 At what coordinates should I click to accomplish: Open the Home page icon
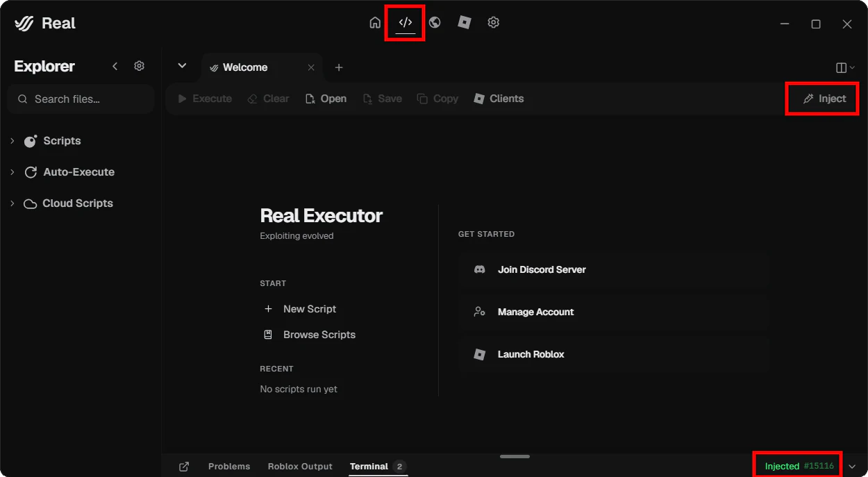pos(375,23)
